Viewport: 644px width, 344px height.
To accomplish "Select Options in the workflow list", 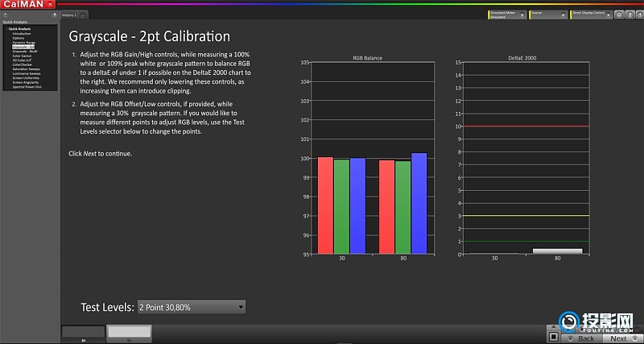I will click(19, 38).
